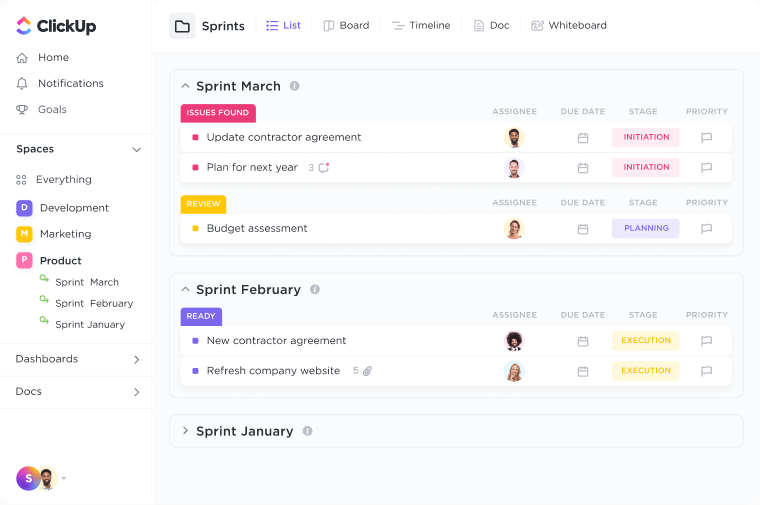Open Goals trophy item
760x505 pixels.
tap(41, 110)
